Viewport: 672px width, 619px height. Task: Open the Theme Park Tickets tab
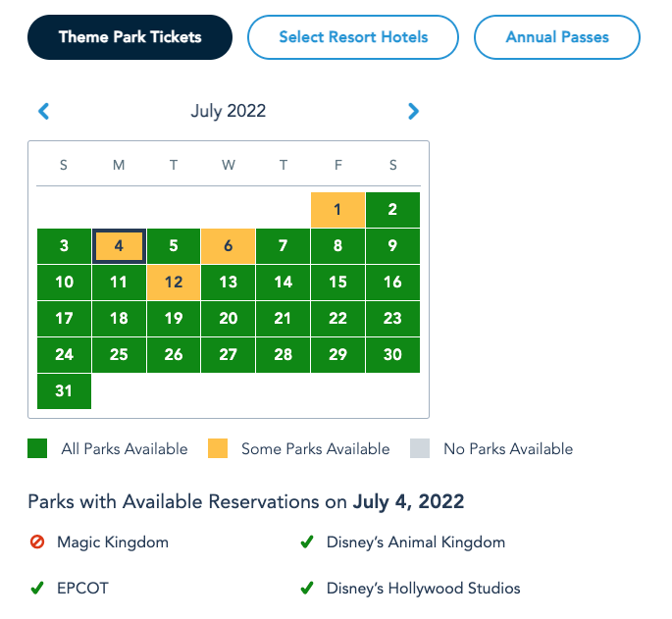129,37
